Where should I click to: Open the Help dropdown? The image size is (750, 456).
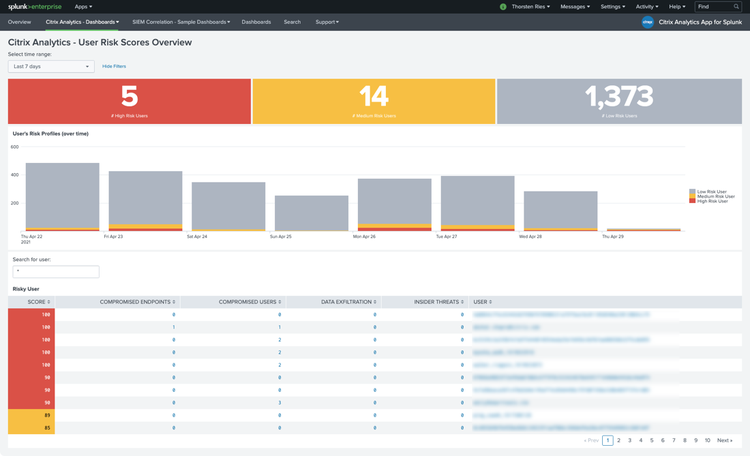677,7
